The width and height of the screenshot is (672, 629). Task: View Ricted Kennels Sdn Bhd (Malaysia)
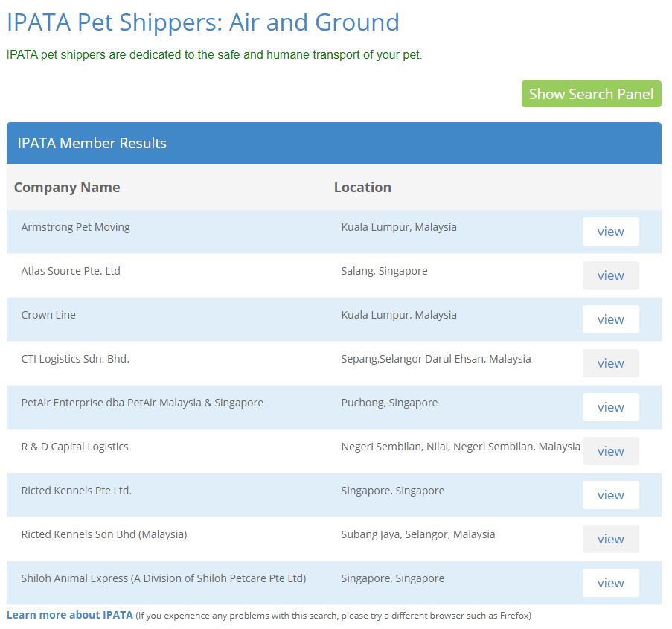[610, 539]
